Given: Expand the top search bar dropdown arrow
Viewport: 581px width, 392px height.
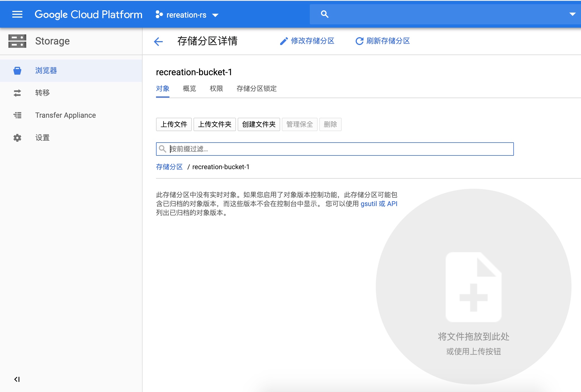Looking at the screenshot, I should click(x=572, y=14).
